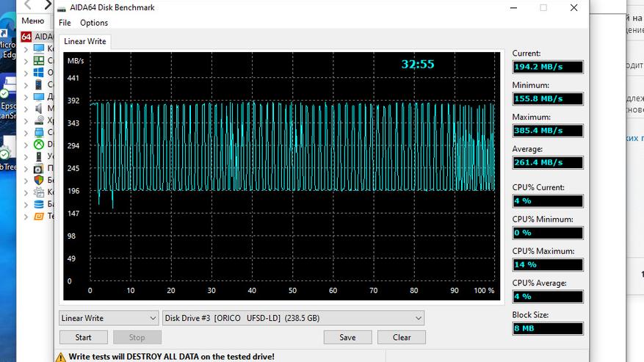
Task: Click the MB/s axis label in graph
Action: (76, 61)
